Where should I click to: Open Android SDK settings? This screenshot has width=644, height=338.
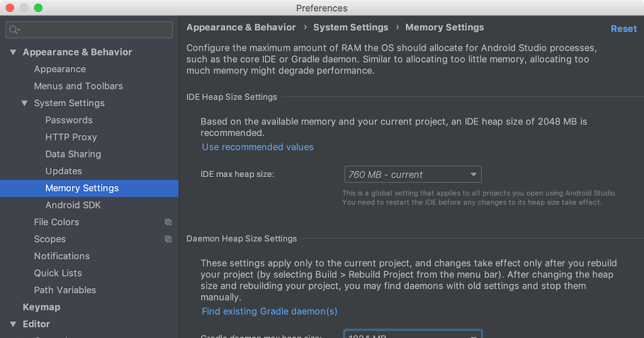tap(73, 205)
